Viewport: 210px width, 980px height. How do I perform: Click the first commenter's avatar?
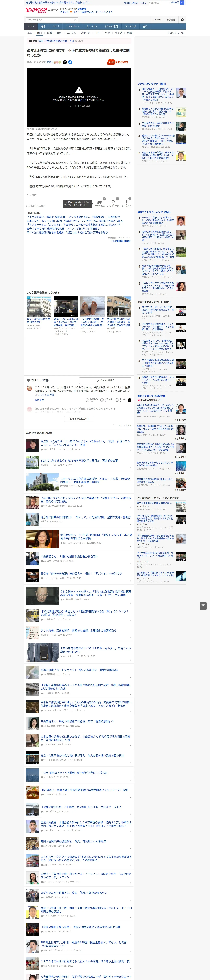click(29, 388)
